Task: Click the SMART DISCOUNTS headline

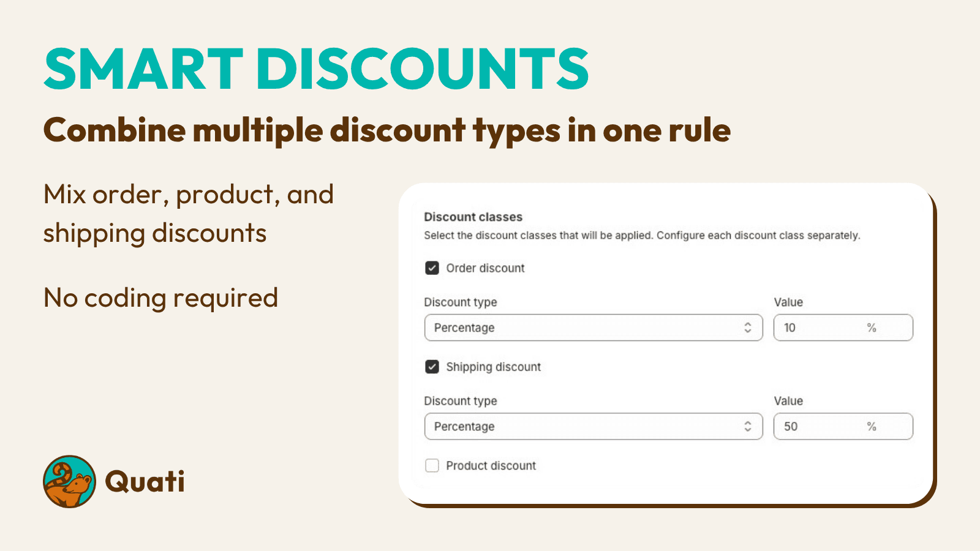Action: [x=315, y=69]
